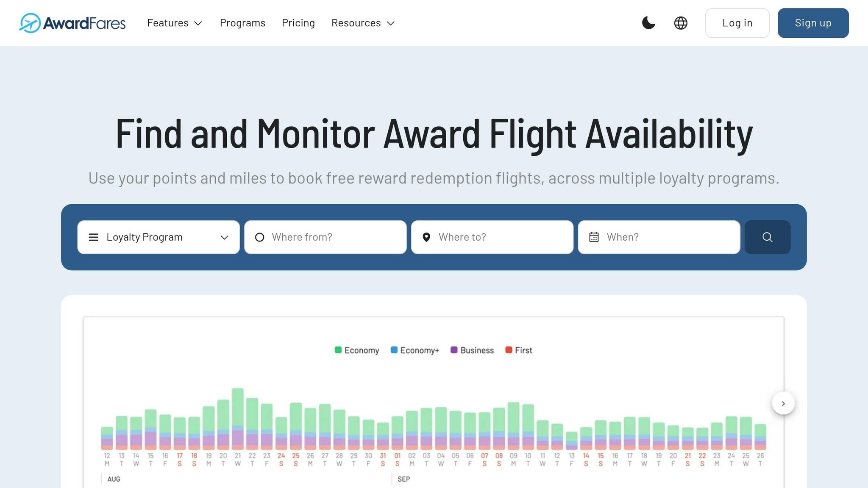Open the Pricing page
Screen dimensions: 868x488
pyautogui.click(x=298, y=23)
